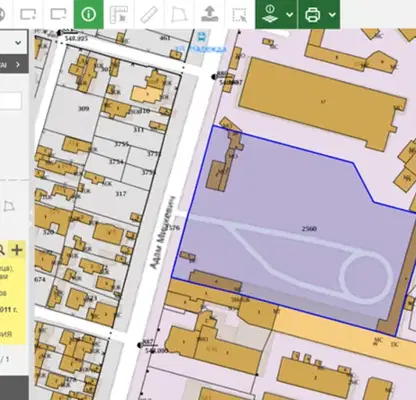Expand the layers info dropdown arrow
The width and height of the screenshot is (416, 400).
click(290, 15)
